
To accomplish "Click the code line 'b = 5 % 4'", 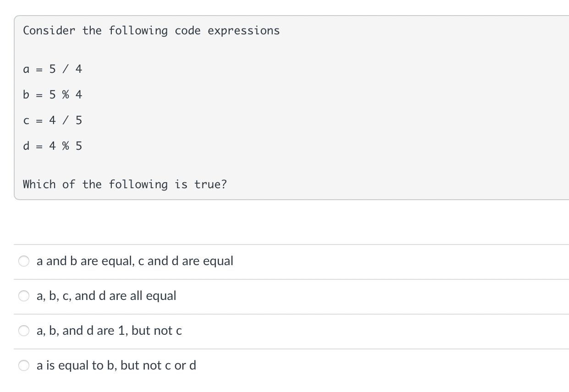I will [x=53, y=94].
